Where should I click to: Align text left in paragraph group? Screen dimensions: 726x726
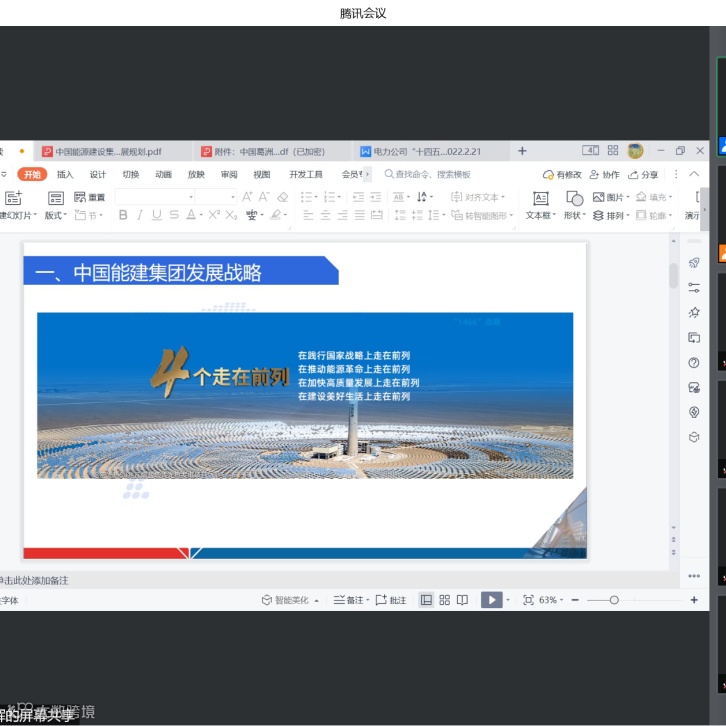tap(308, 215)
